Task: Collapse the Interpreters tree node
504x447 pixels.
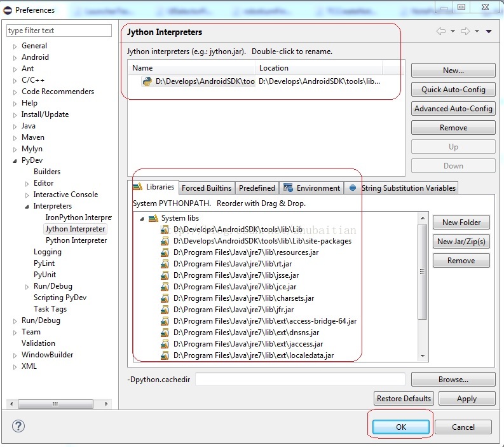Action: pos(27,207)
